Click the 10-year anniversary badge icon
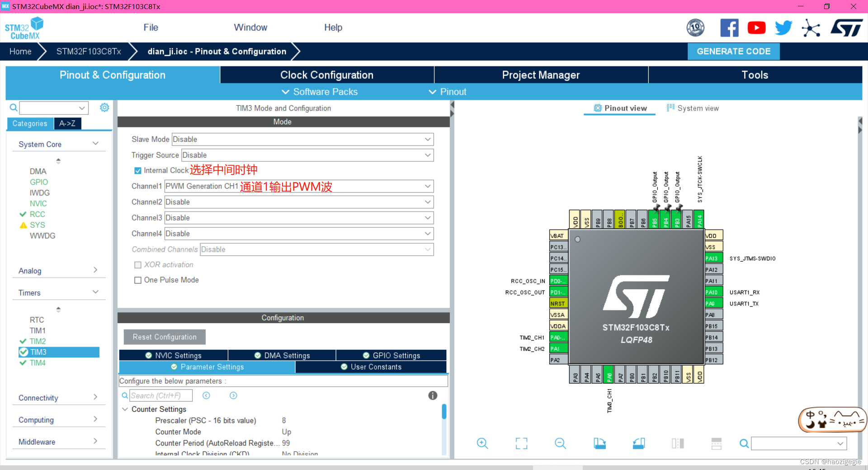 pos(695,28)
